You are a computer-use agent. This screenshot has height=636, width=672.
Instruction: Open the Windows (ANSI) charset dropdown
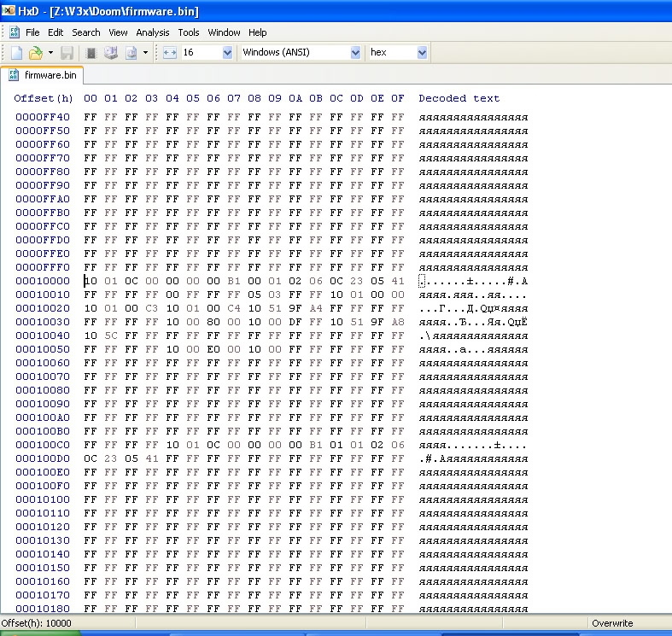355,53
